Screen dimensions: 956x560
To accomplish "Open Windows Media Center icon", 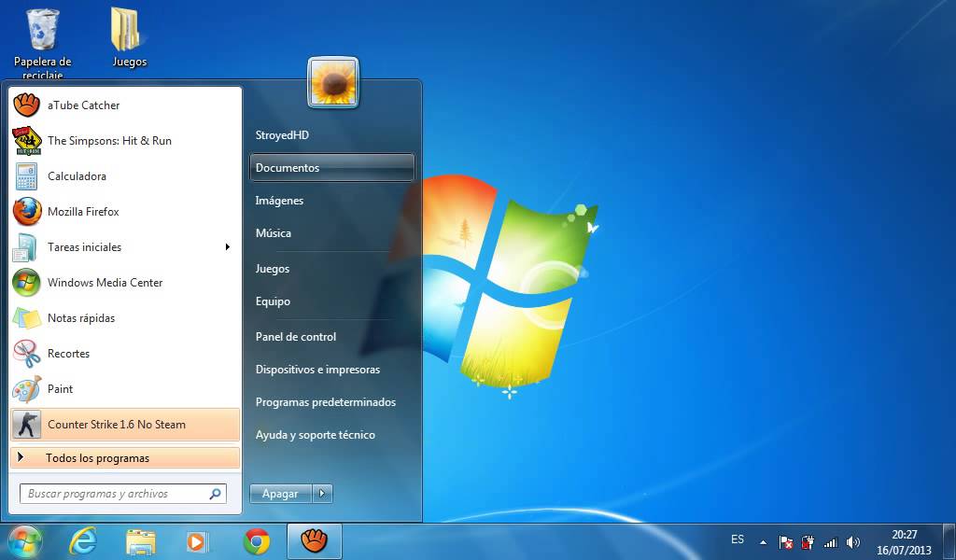I will pos(26,283).
